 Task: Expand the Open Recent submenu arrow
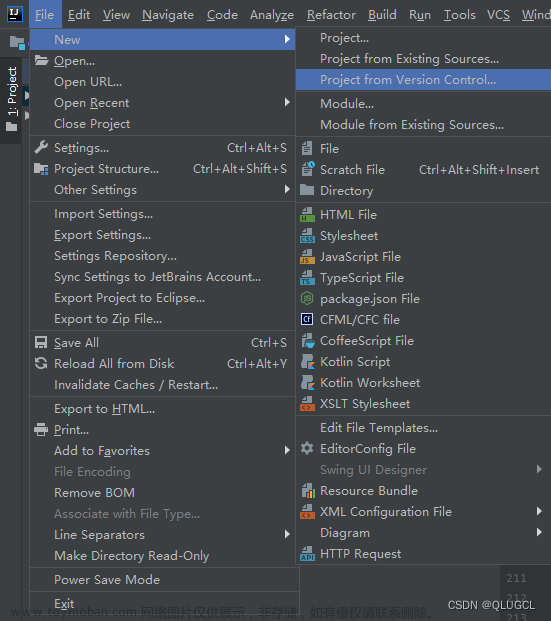287,103
